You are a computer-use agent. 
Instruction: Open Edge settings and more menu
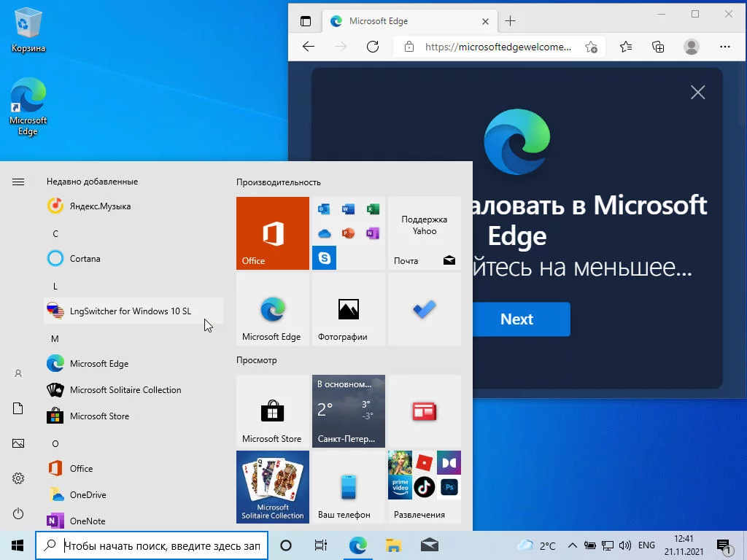[x=725, y=47]
